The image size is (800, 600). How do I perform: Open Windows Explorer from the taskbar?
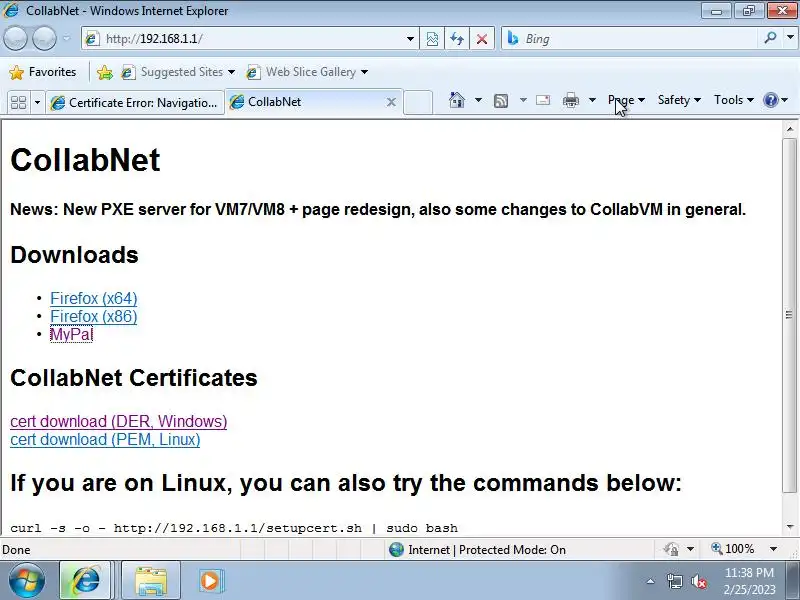click(x=151, y=581)
